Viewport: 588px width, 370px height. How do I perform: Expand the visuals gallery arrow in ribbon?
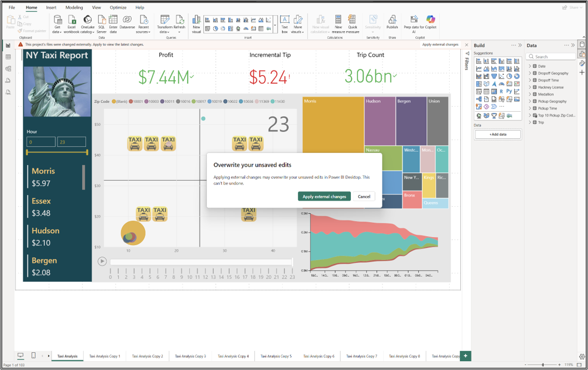coord(275,25)
